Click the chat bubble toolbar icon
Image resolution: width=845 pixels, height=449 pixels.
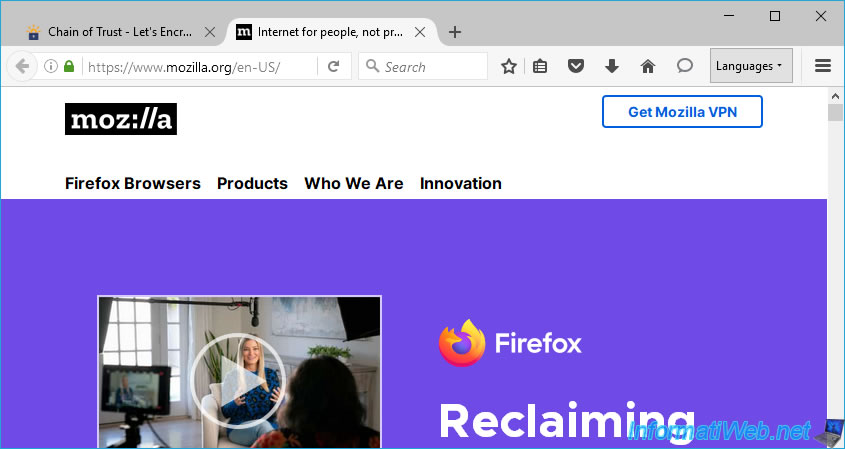(684, 66)
